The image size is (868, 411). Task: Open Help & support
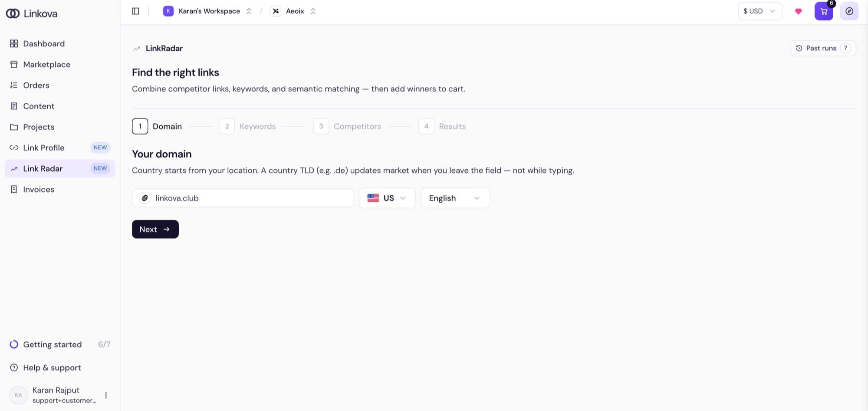point(60,368)
